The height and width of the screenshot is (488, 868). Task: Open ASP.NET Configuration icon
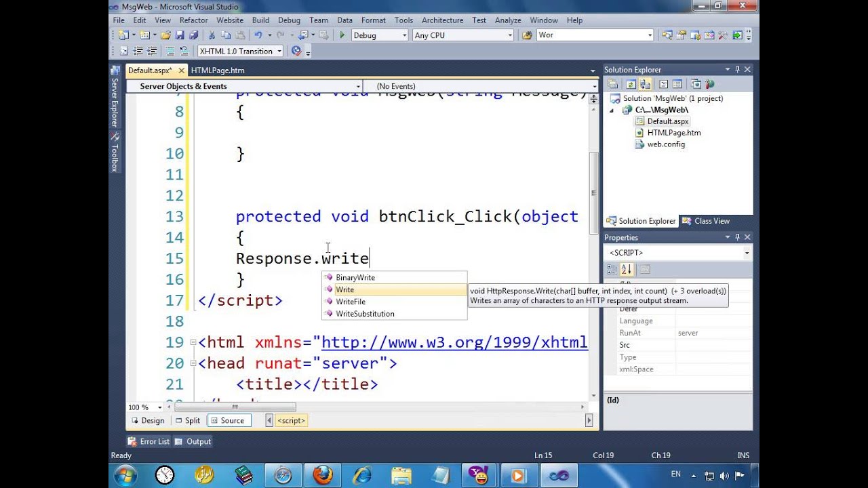pos(710,84)
